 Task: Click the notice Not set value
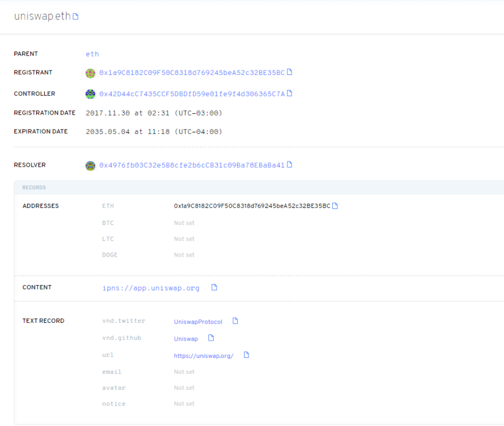coord(184,404)
